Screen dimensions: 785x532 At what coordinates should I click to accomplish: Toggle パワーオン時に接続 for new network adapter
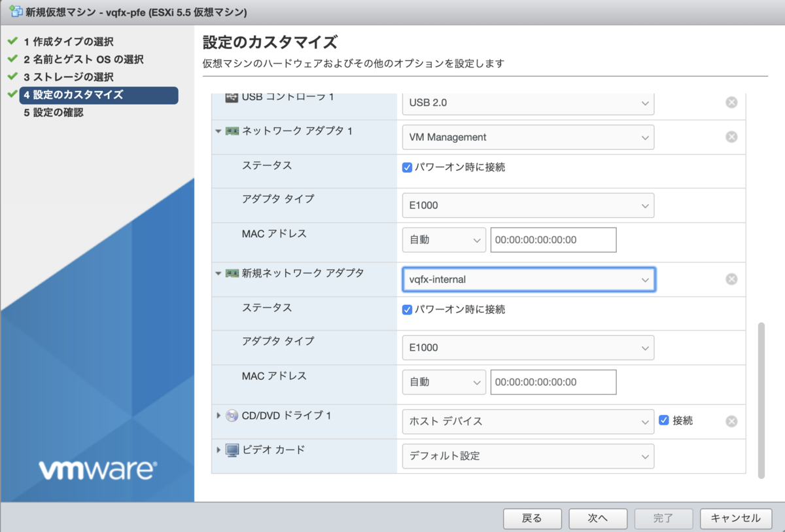(407, 310)
